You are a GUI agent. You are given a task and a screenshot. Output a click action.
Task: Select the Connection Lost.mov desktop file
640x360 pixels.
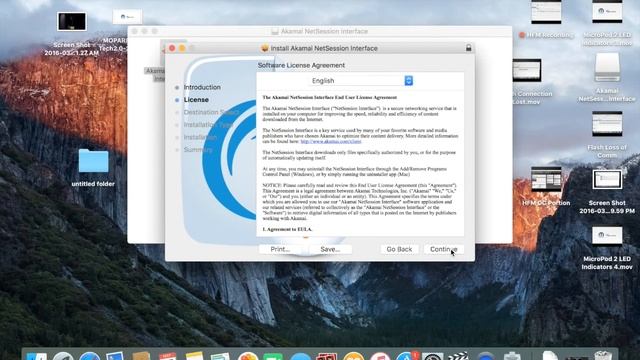tap(527, 70)
